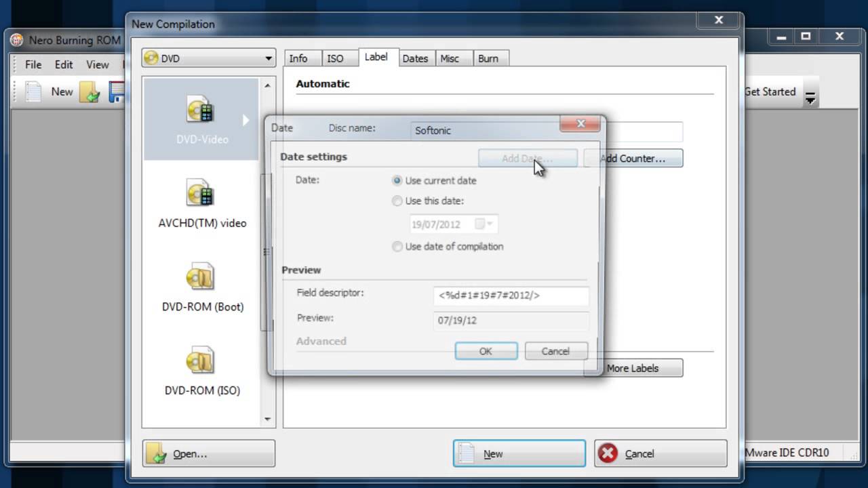The height and width of the screenshot is (488, 868).
Task: Select the DVD-ROM (Boot) compilation icon
Action: pos(201,277)
